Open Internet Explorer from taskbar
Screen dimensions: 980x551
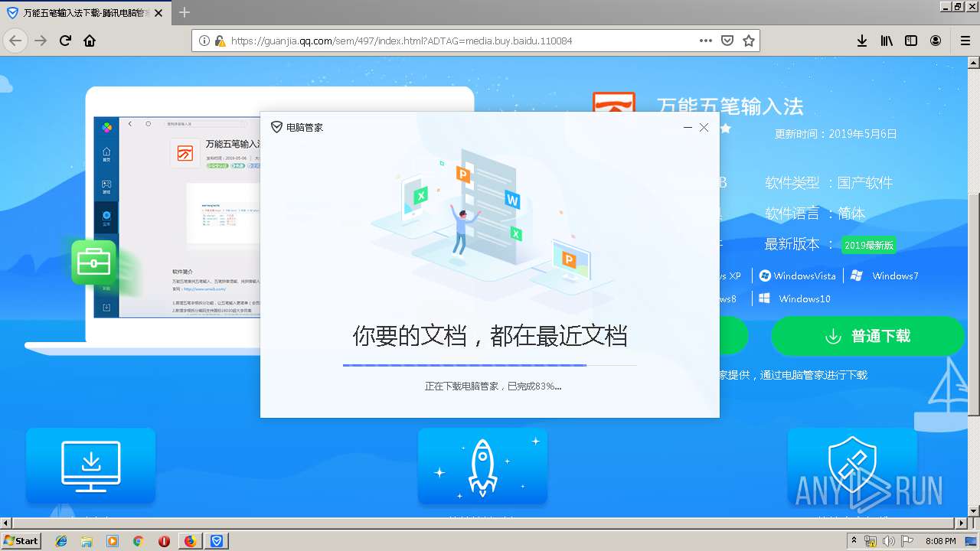point(61,541)
